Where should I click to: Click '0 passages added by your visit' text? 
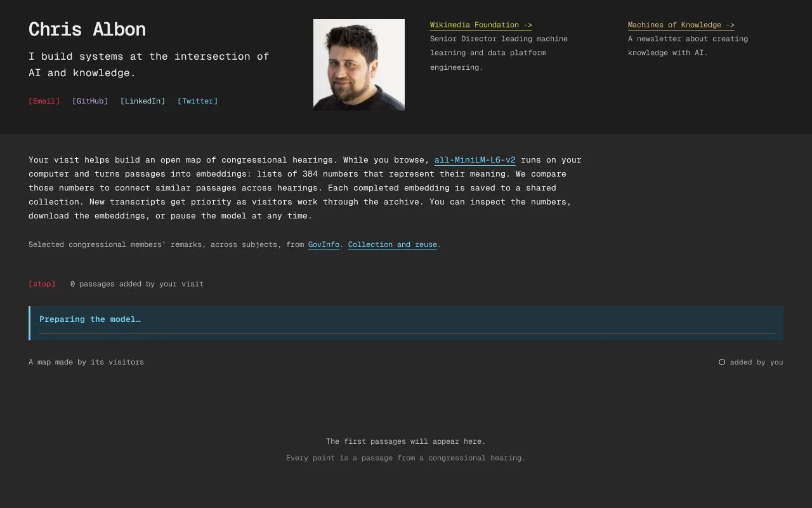[x=137, y=284]
